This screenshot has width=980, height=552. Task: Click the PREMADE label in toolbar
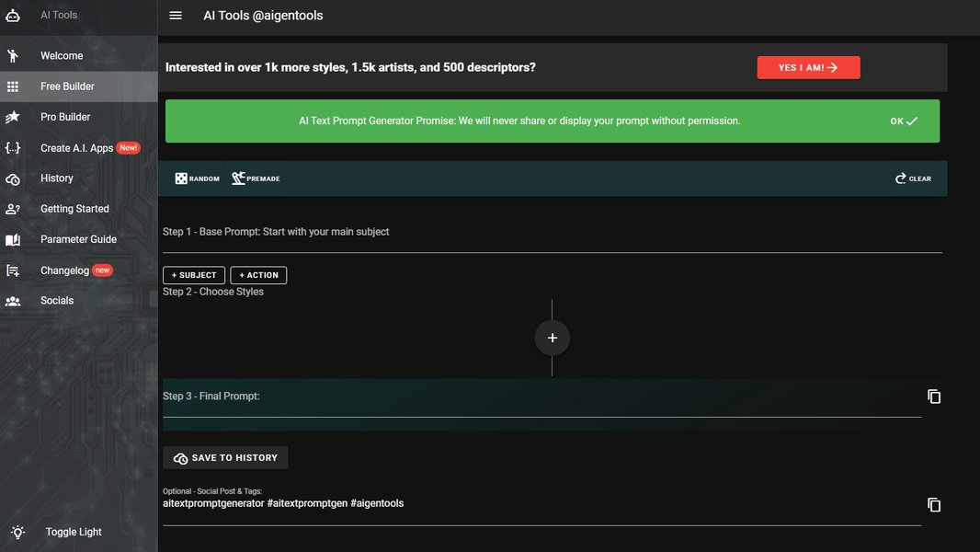tap(263, 178)
